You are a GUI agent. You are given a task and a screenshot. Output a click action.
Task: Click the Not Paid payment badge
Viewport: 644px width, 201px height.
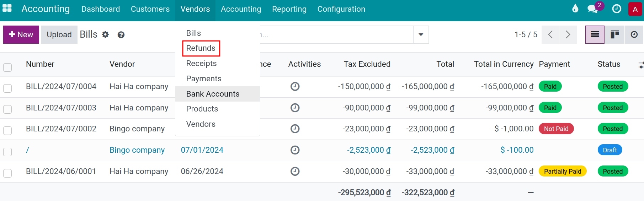(556, 129)
